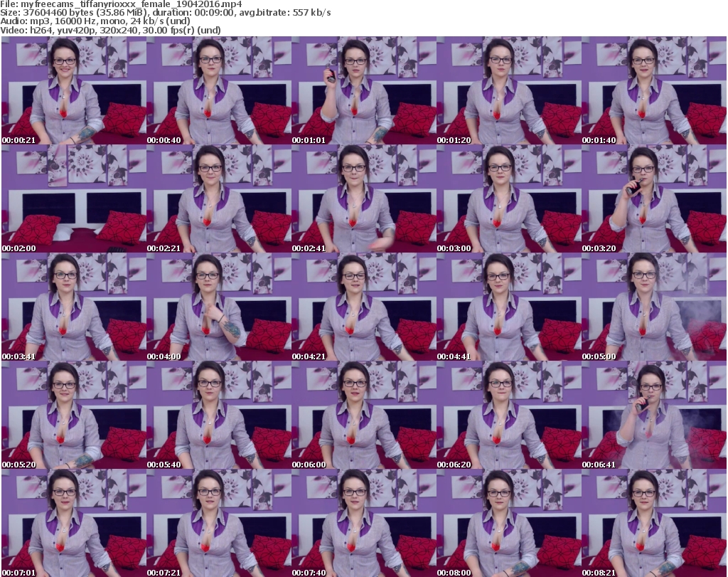Select the frame at 00:06:00
The image size is (728, 577).
(x=364, y=415)
